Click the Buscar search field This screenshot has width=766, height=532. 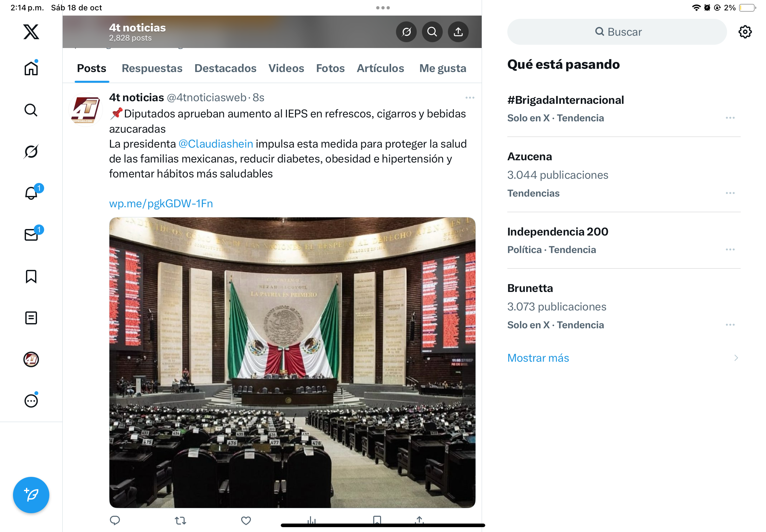[x=617, y=32]
